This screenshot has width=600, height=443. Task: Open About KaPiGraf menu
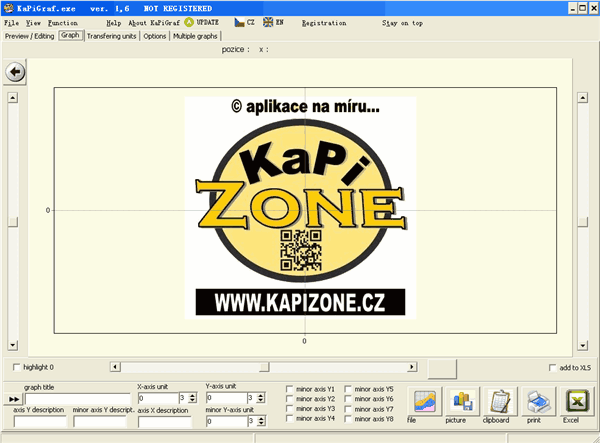tap(154, 23)
